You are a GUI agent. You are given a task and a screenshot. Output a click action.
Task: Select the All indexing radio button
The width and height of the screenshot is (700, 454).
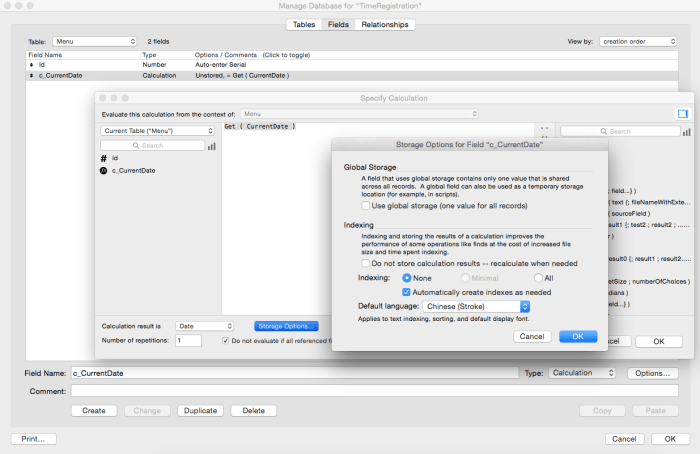[x=538, y=277]
